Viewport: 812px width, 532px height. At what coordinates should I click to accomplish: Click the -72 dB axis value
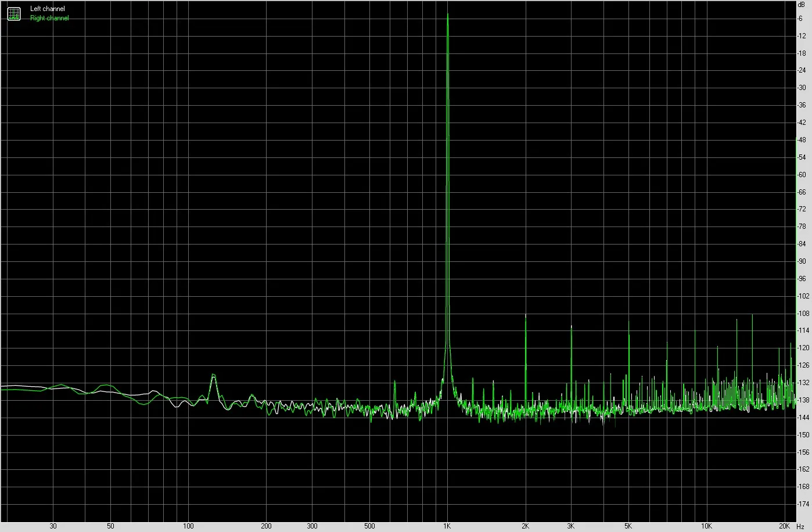[802, 209]
